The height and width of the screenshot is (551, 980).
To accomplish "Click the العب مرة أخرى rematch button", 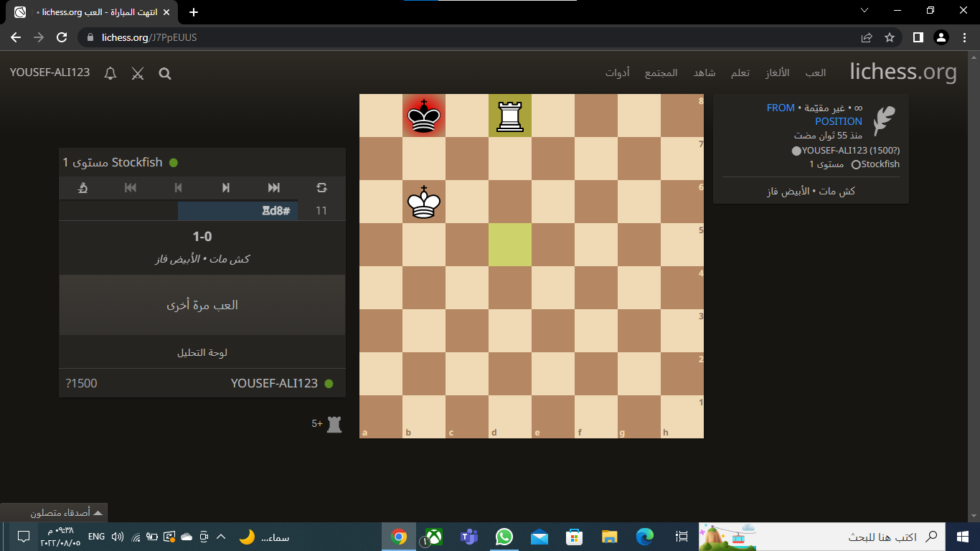I will (202, 305).
